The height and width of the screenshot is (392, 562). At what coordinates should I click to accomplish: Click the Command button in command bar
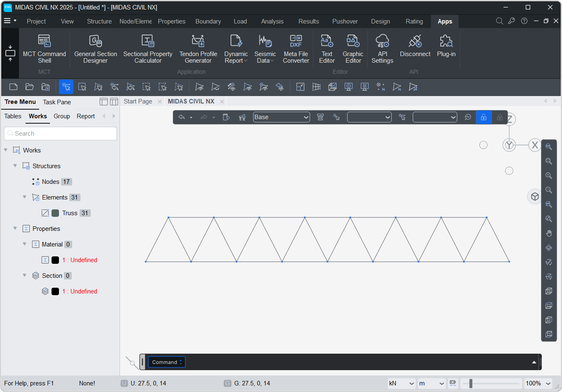pyautogui.click(x=167, y=362)
